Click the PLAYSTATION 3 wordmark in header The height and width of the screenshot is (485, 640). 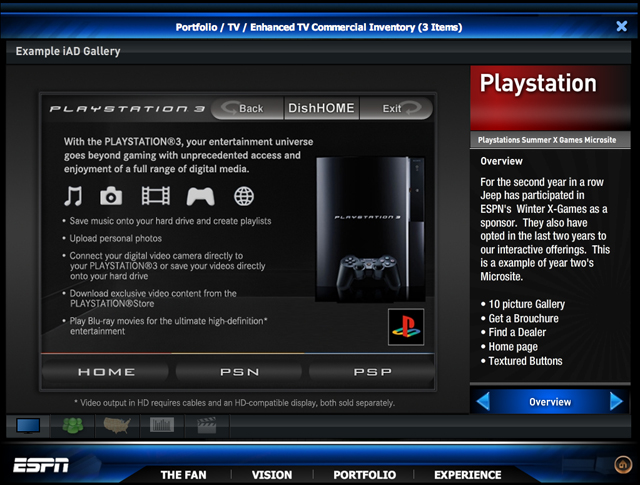[x=127, y=109]
